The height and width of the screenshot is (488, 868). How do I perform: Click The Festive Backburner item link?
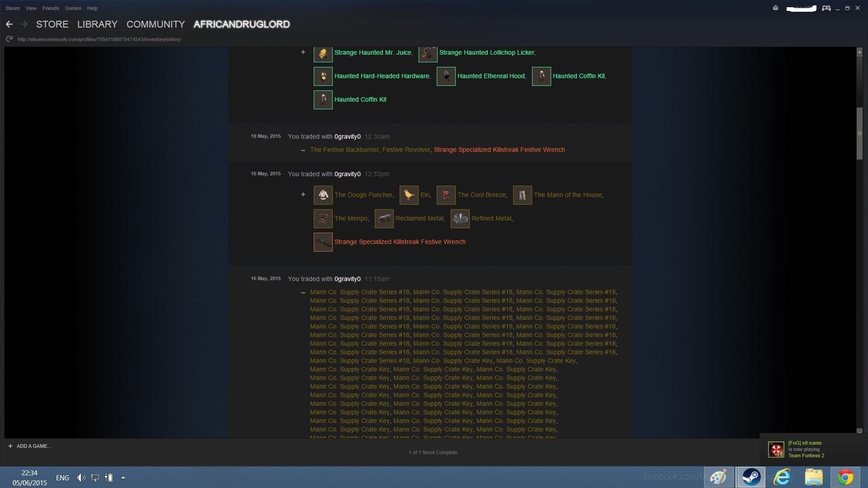344,150
